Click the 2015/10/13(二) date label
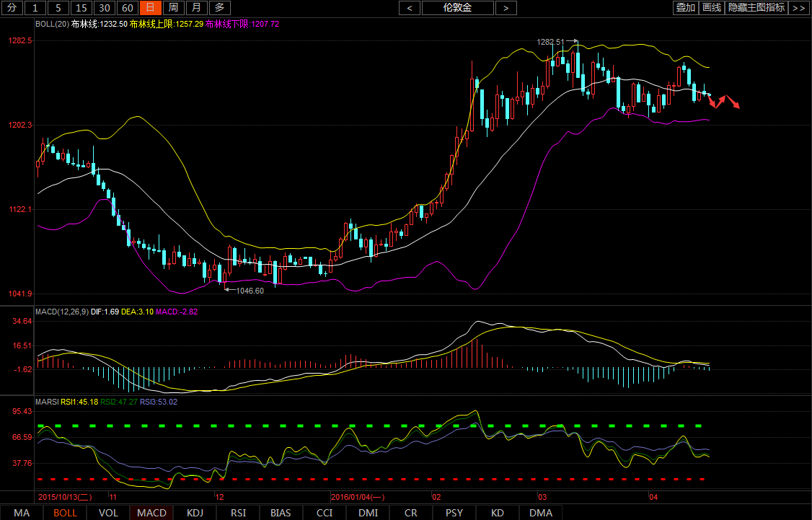812x520 pixels. pos(65,497)
